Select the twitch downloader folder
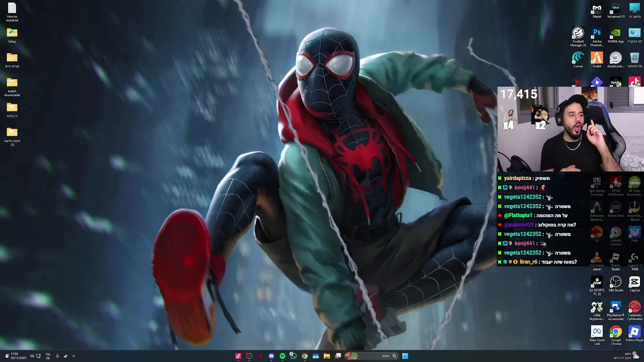 pyautogui.click(x=12, y=87)
